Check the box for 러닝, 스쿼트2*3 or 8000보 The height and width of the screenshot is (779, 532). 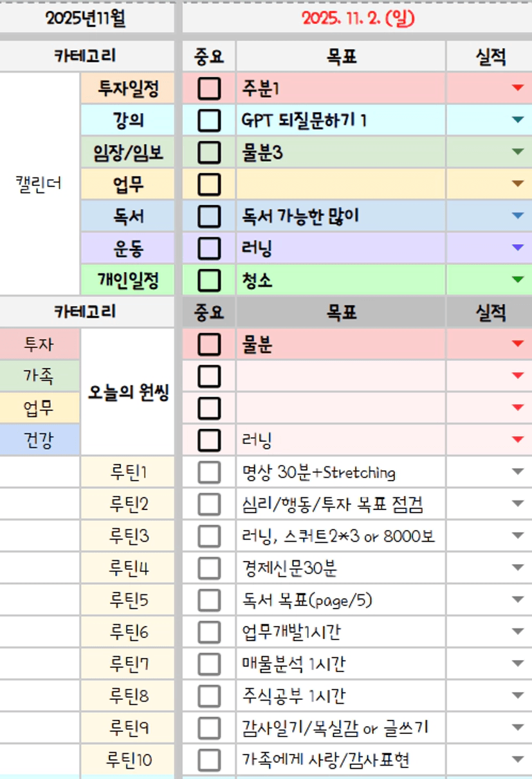coord(209,536)
